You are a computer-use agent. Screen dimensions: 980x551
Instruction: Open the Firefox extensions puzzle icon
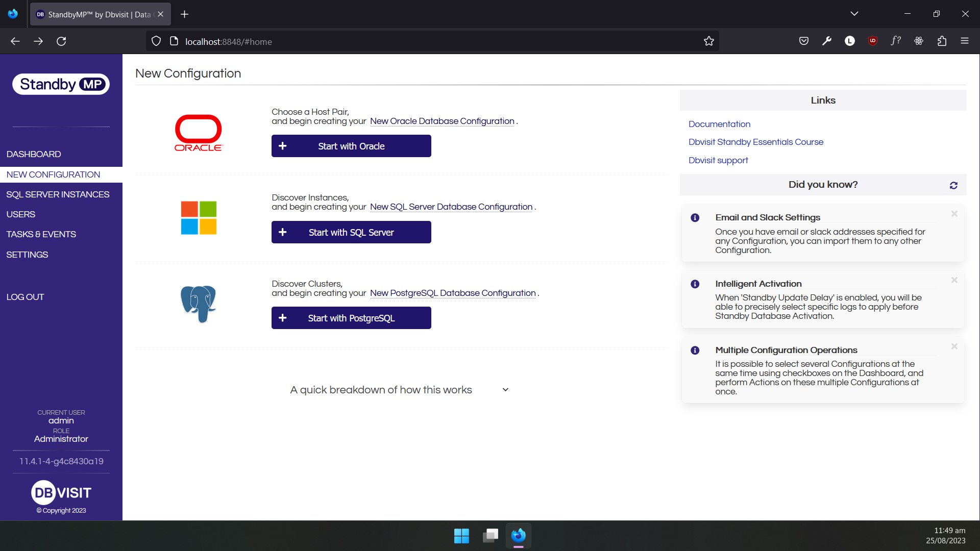(x=942, y=41)
